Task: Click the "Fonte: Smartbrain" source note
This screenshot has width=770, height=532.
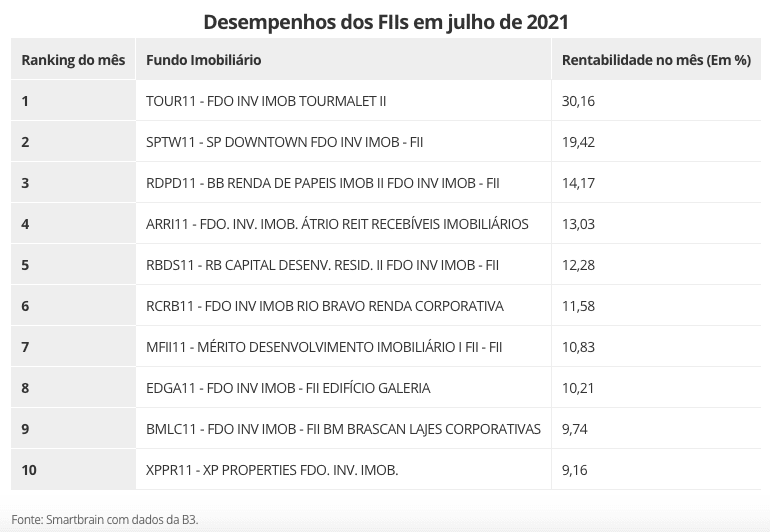Action: [x=105, y=520]
